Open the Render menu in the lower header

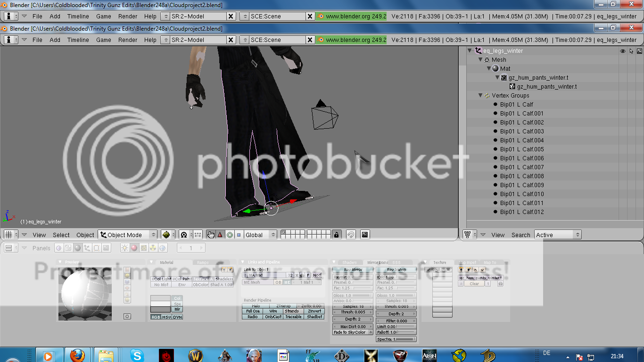(128, 40)
